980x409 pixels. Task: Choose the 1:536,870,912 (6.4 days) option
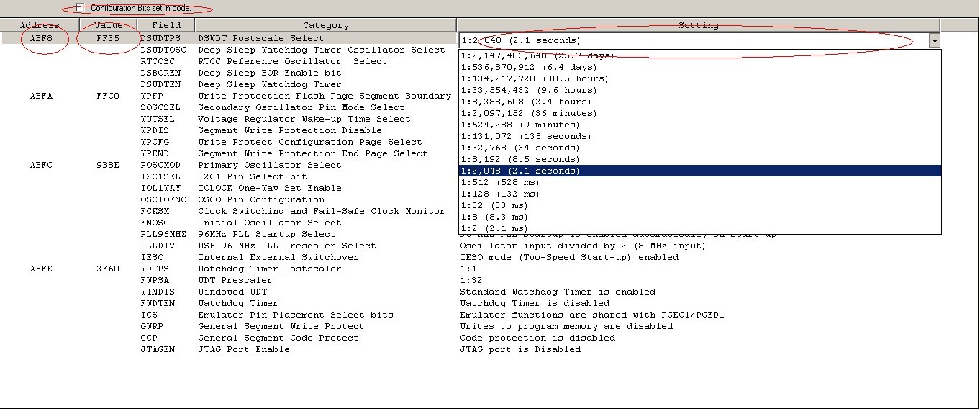[x=529, y=67]
